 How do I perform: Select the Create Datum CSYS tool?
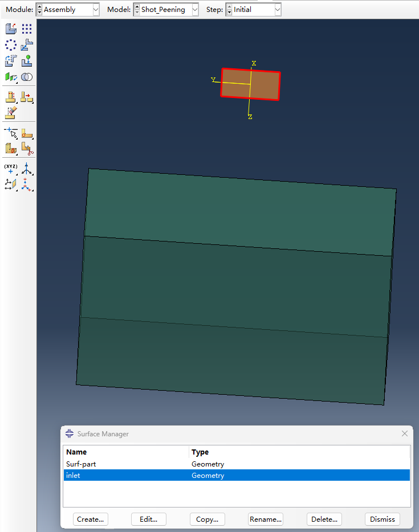tap(27, 185)
